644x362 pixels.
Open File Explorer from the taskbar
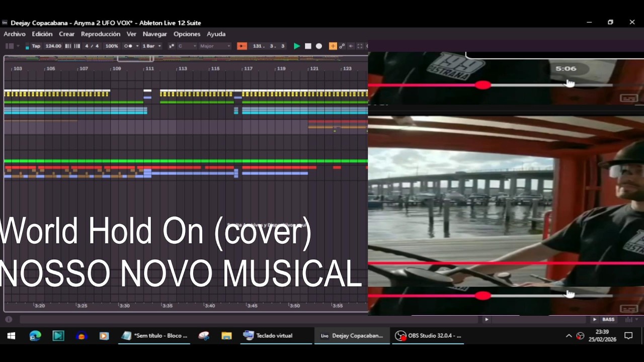[x=226, y=335]
